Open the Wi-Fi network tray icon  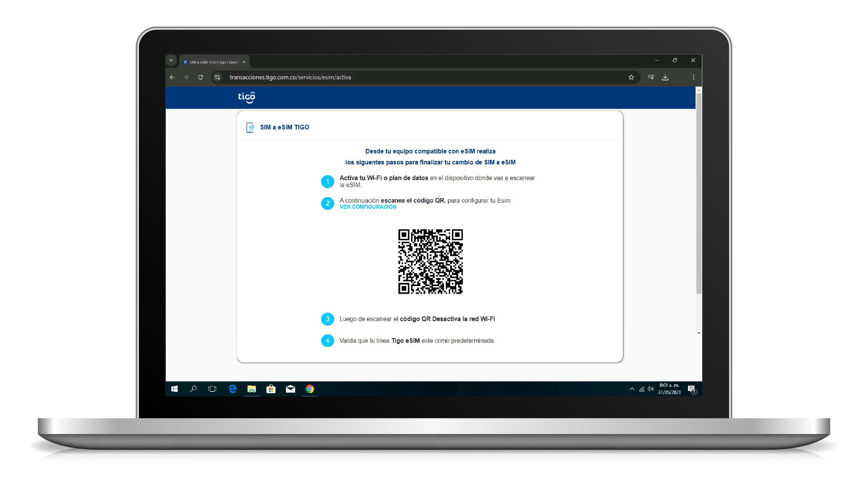[x=642, y=389]
